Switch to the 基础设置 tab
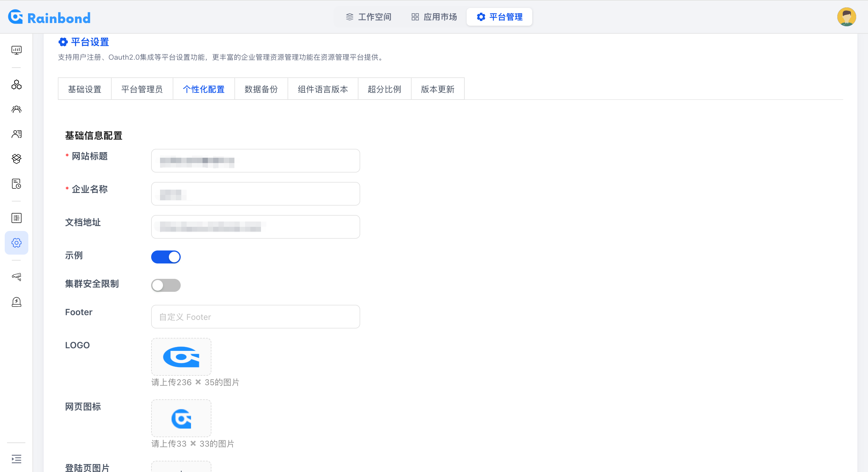Image resolution: width=868 pixels, height=472 pixels. [x=84, y=89]
